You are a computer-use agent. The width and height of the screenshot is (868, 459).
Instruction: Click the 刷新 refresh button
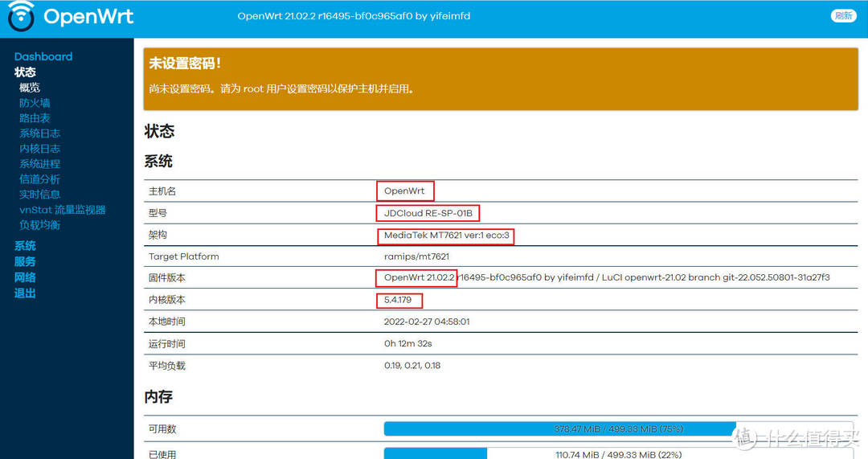(x=844, y=15)
